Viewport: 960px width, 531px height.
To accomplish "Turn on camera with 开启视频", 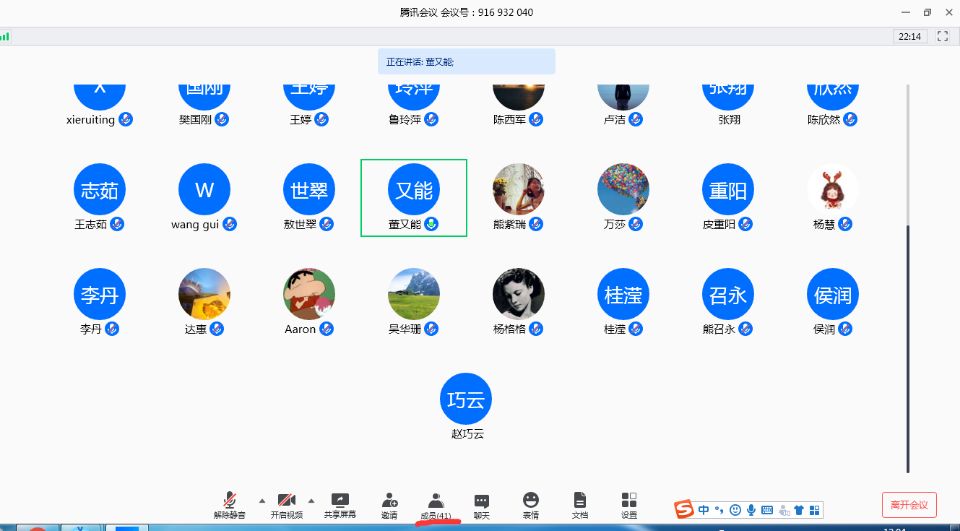I will 285,504.
